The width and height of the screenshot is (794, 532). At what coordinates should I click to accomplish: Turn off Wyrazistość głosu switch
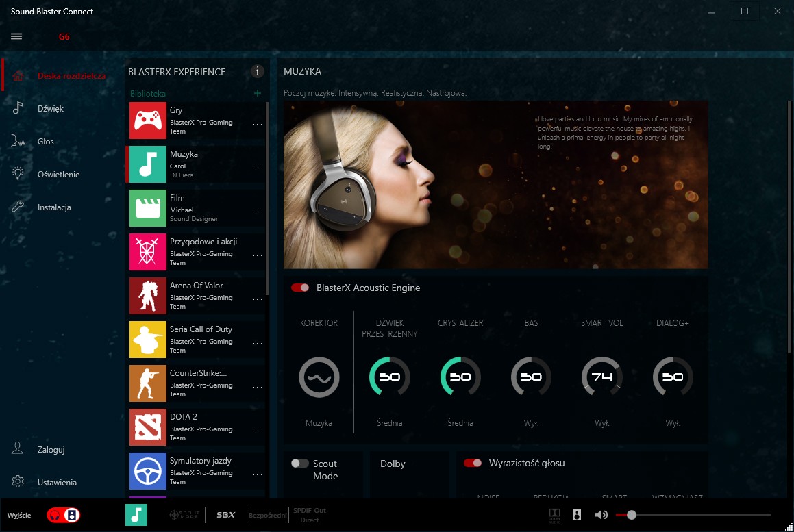pos(473,463)
